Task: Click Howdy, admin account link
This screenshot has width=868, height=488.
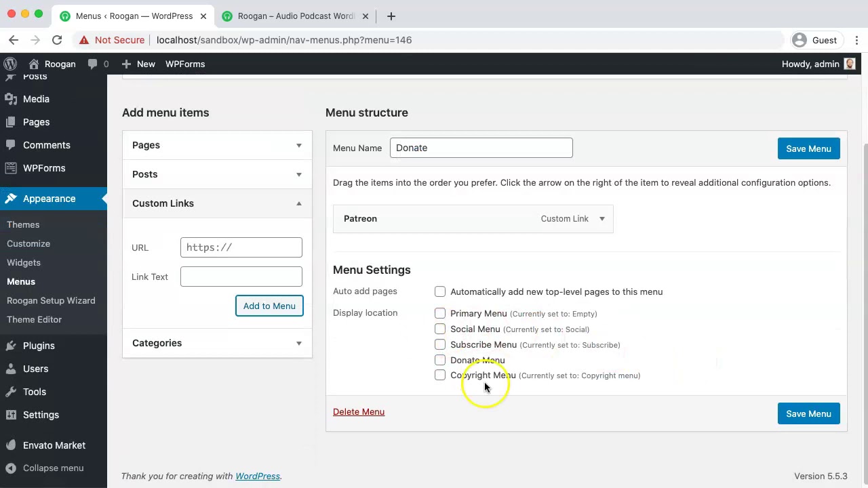Action: click(x=819, y=64)
